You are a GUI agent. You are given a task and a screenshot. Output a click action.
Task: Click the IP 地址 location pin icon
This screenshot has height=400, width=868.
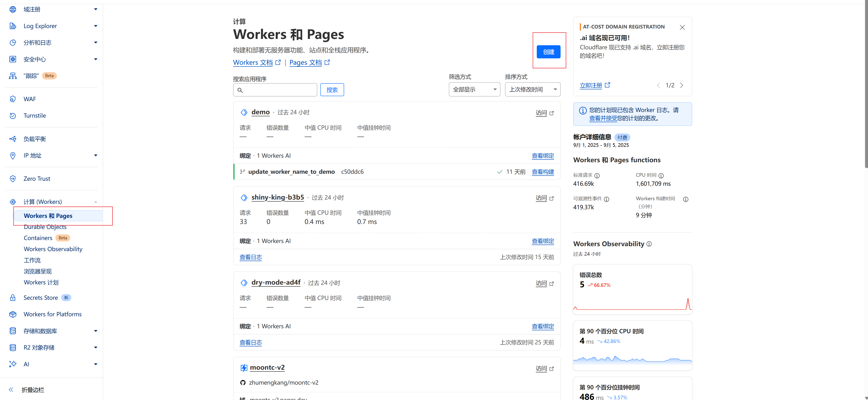click(x=13, y=155)
